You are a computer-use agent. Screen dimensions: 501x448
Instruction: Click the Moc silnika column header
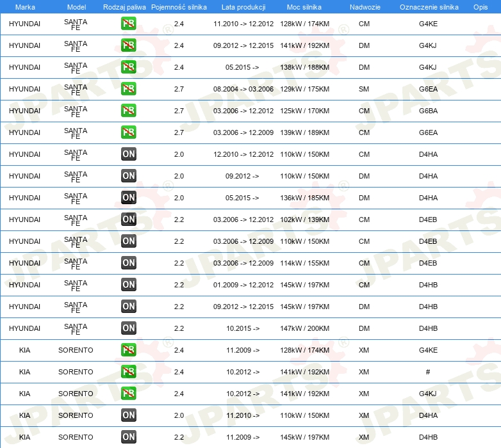tap(304, 7)
